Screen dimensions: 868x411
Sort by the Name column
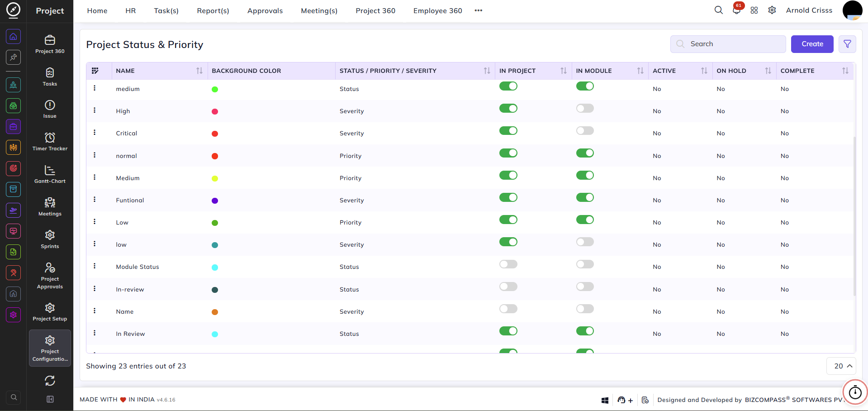pos(199,71)
